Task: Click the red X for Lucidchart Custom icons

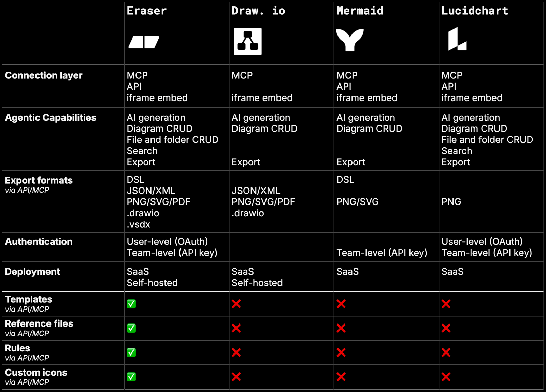Action: click(446, 377)
